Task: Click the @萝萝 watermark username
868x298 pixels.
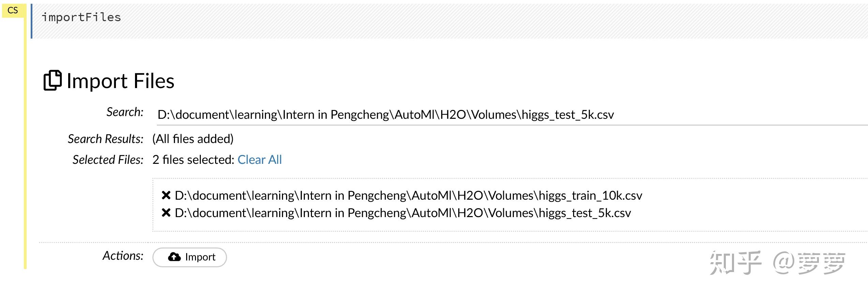Action: click(809, 263)
